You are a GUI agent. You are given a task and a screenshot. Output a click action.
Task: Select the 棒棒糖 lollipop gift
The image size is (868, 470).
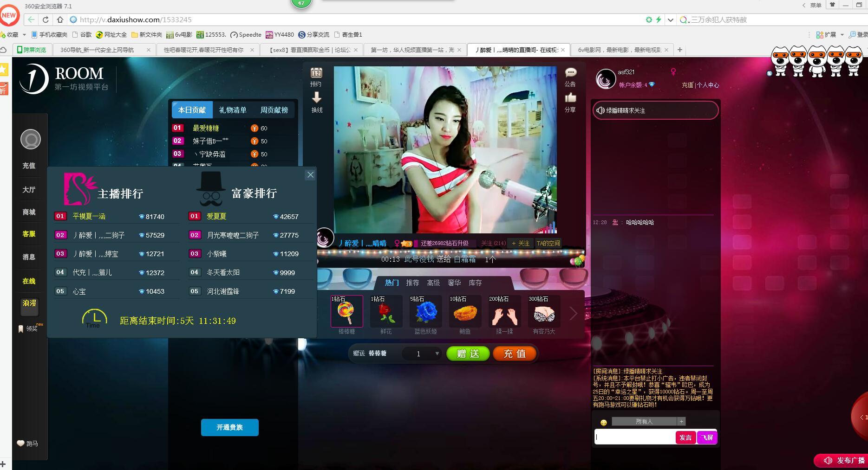pos(347,311)
